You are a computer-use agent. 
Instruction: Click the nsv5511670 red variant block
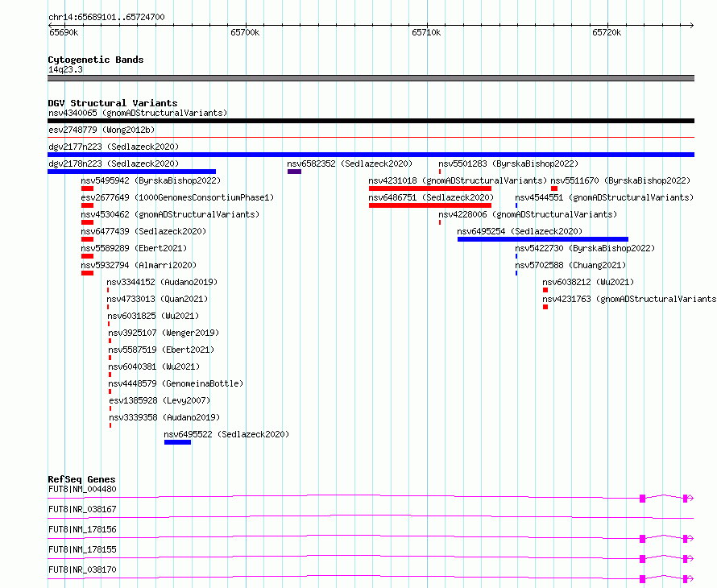coord(554,188)
